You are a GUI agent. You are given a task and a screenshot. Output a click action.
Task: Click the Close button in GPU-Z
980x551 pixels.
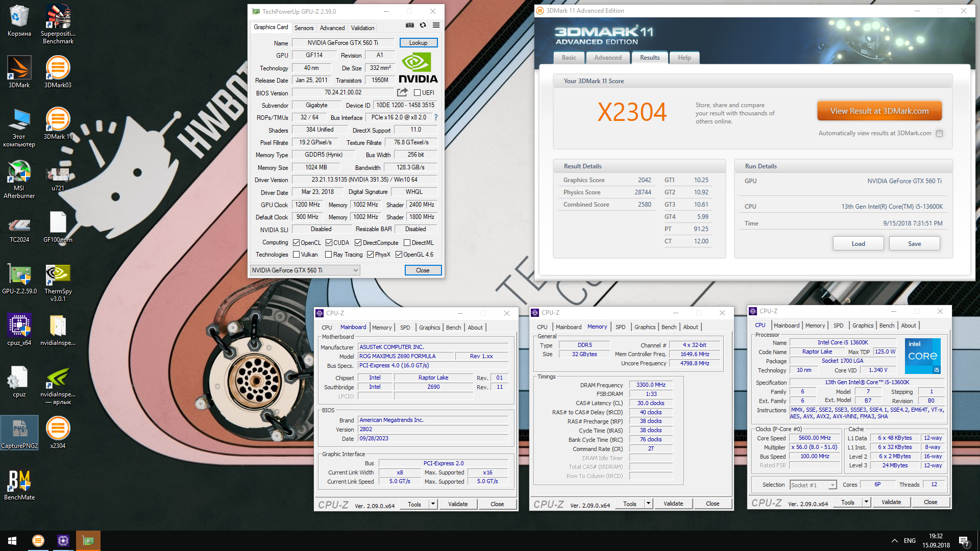tap(423, 270)
